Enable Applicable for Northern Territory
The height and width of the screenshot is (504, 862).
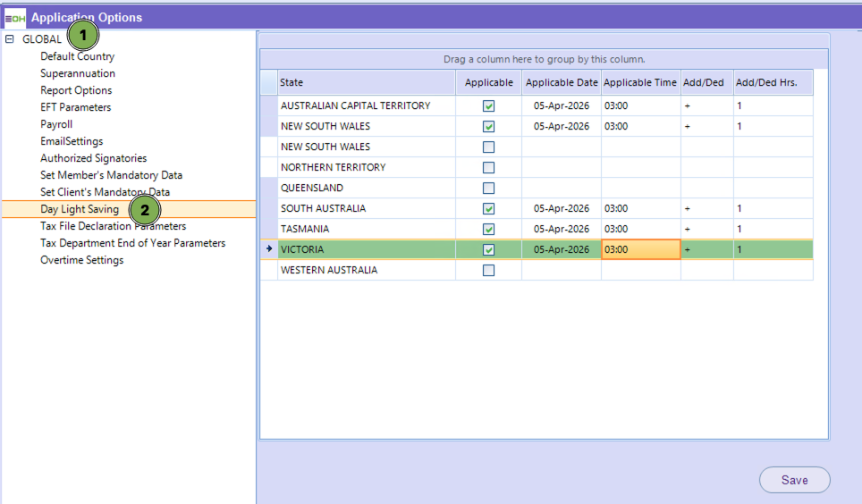[x=488, y=168]
